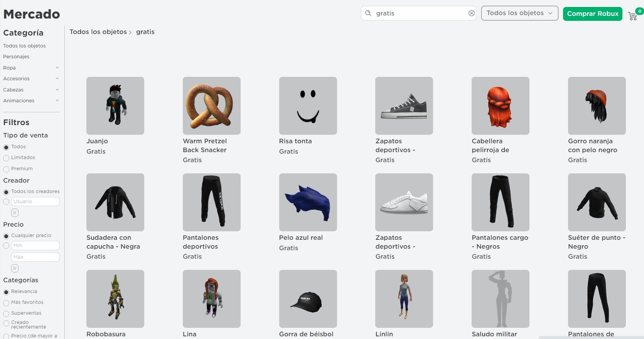The height and width of the screenshot is (339, 644).
Task: Select the Todos sale type radio
Action: point(6,147)
